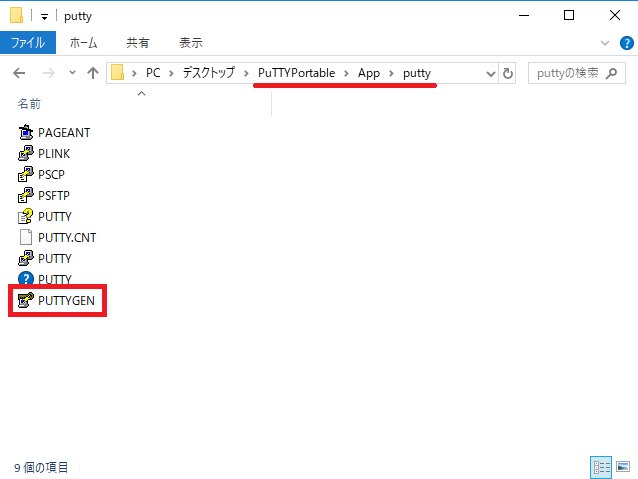Expand the ribbon with the chevron
The width and height of the screenshot is (638, 479).
click(x=605, y=43)
